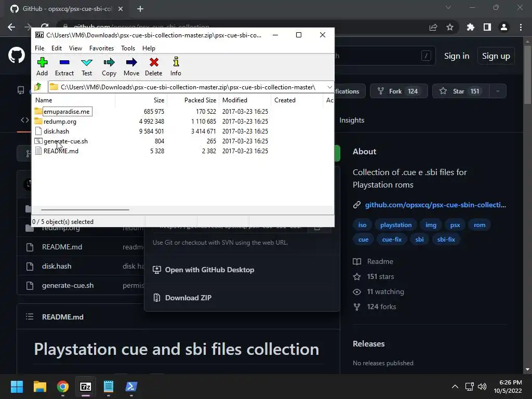Click the GitHub logo in the browser

(17, 55)
